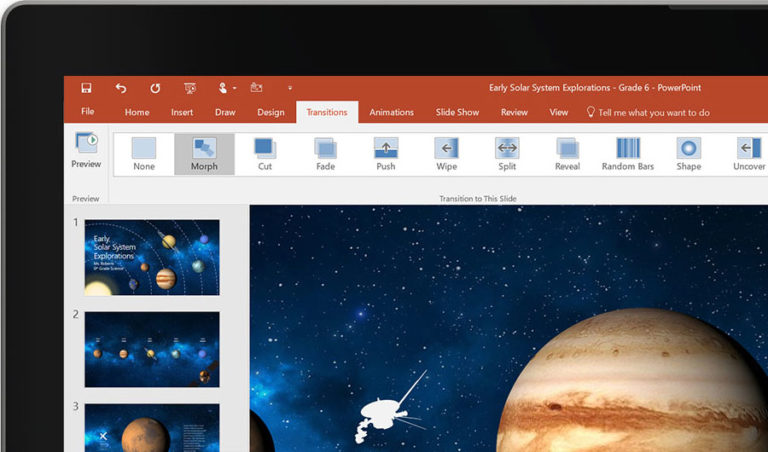768x452 pixels.
Task: Open the Touch/Mouse mode dropdown arrow
Action: [x=235, y=88]
